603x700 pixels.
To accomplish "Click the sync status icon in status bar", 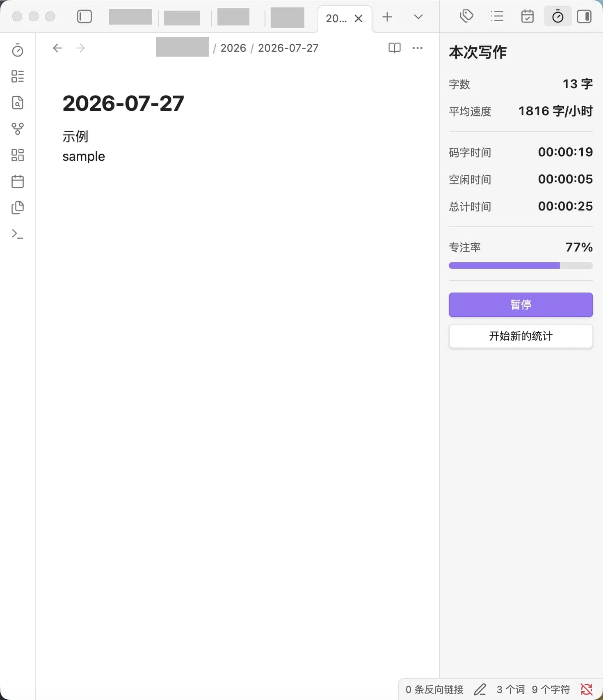I will click(587, 689).
